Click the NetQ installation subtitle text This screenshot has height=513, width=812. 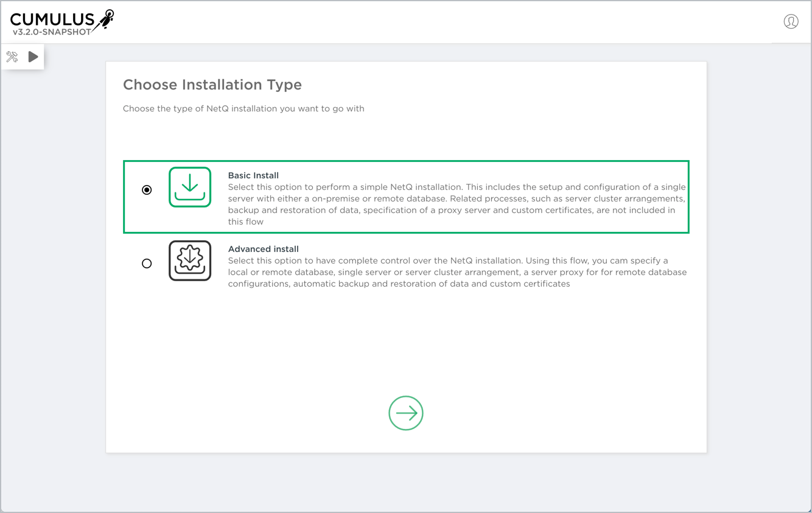[x=243, y=109]
